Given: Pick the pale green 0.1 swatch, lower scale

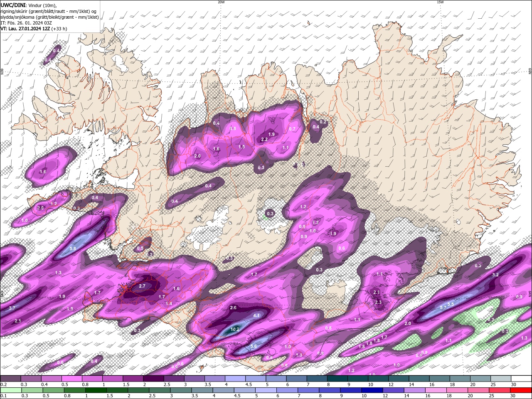Looking at the screenshot, I should point(11,390).
